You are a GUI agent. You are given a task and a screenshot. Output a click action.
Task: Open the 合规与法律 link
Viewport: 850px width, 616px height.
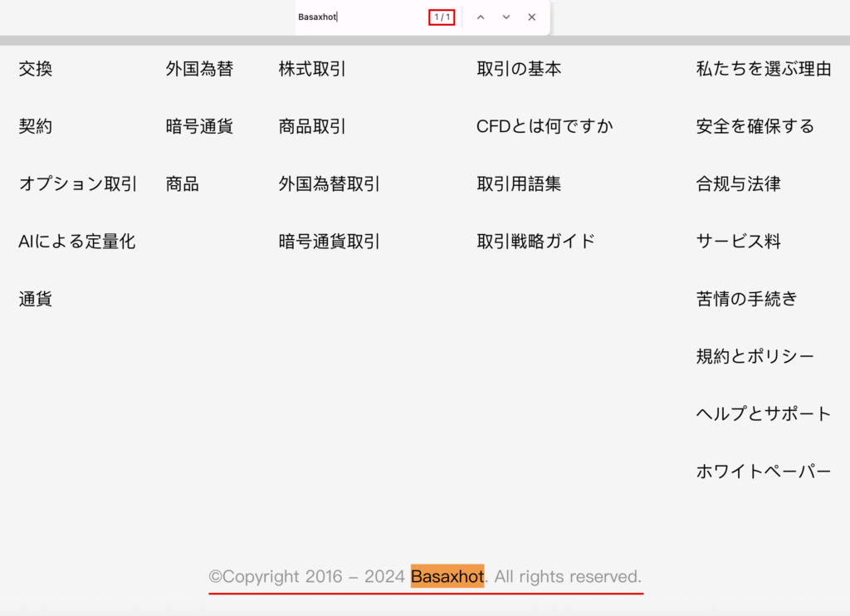(738, 183)
